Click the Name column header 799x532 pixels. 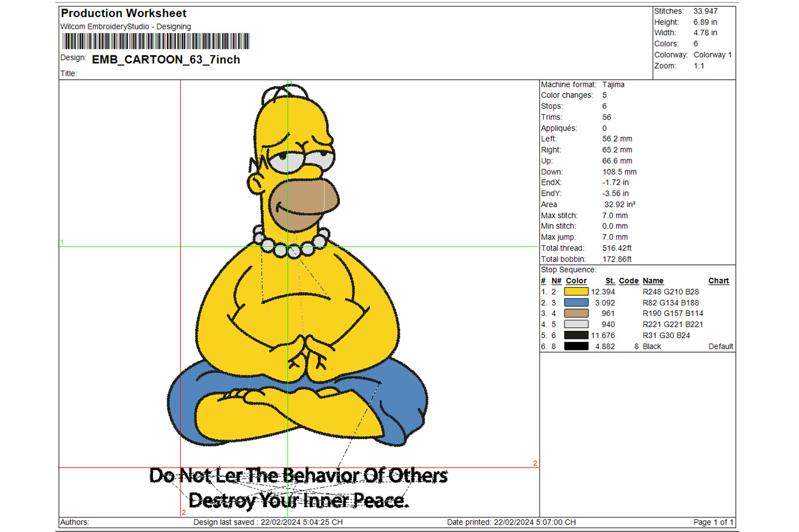(653, 281)
